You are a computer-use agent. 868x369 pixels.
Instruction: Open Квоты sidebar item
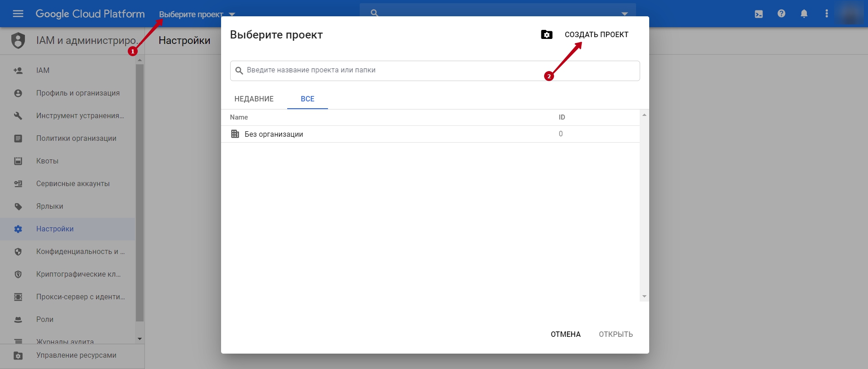coord(68,161)
